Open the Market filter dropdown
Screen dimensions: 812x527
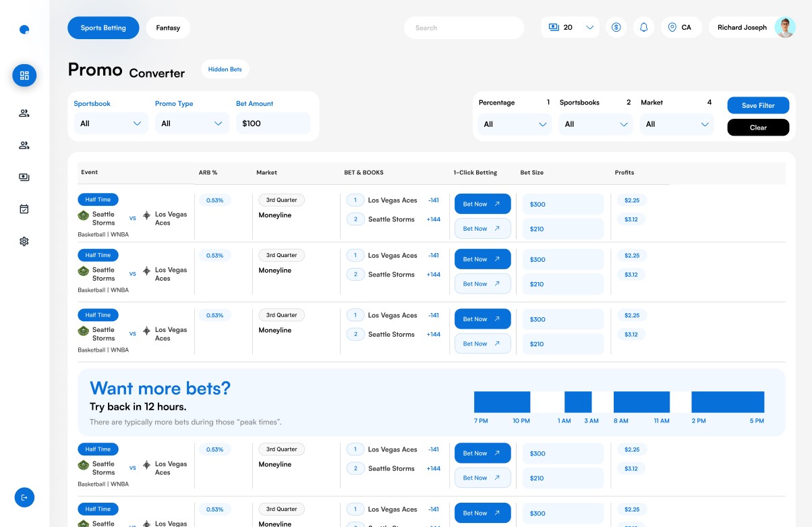point(676,124)
